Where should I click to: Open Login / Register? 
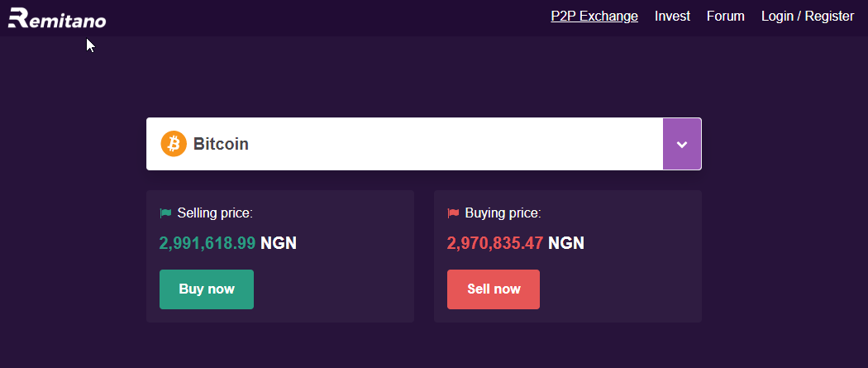808,16
